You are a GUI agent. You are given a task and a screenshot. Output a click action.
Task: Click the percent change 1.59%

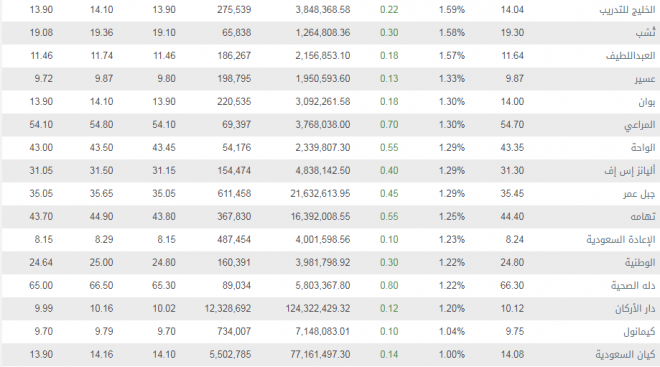[x=452, y=10]
